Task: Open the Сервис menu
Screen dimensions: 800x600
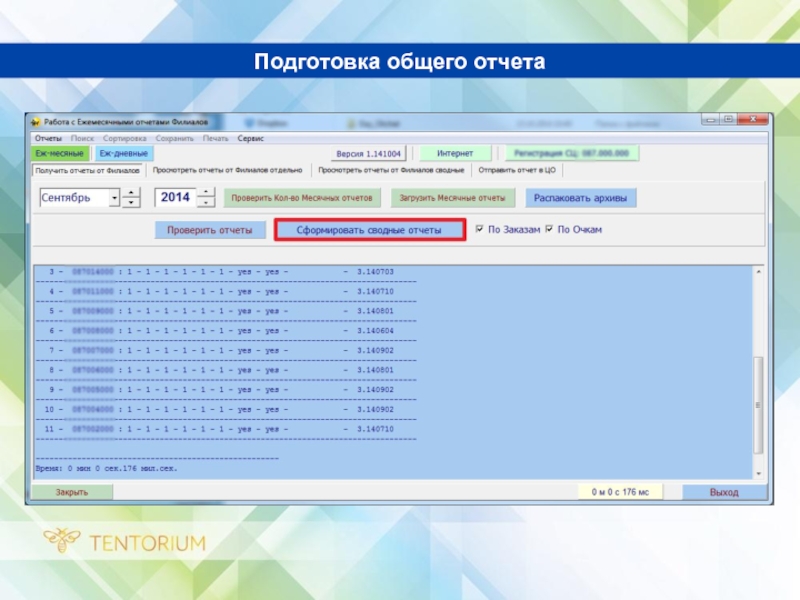Action: point(250,138)
